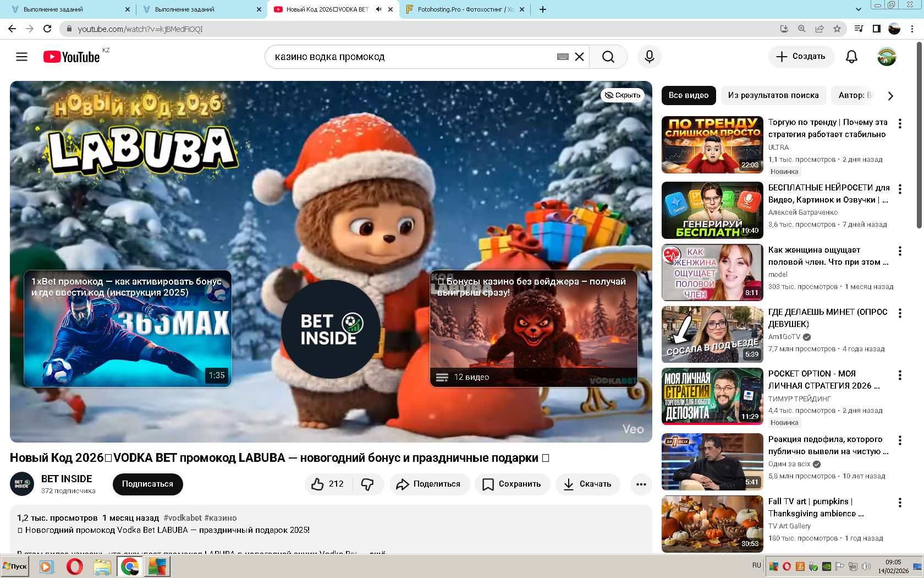
Task: Open the taskbar clock showing 09:05
Action: [x=893, y=566]
